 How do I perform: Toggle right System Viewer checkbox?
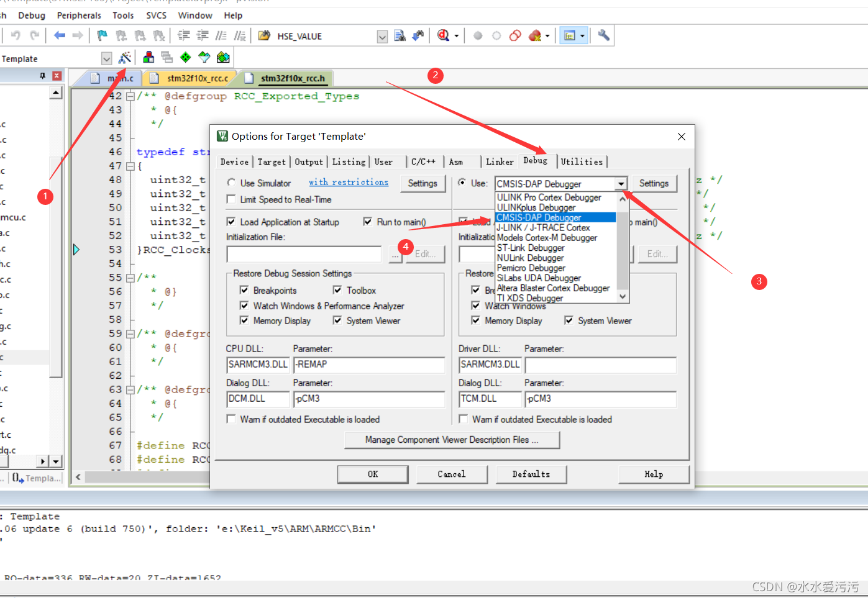tap(569, 320)
